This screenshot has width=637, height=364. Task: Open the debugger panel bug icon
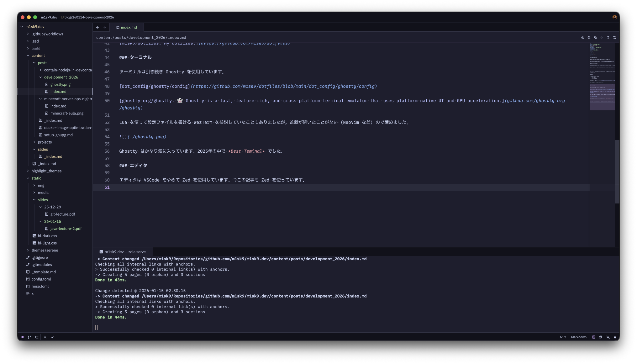pyautogui.click(x=601, y=337)
